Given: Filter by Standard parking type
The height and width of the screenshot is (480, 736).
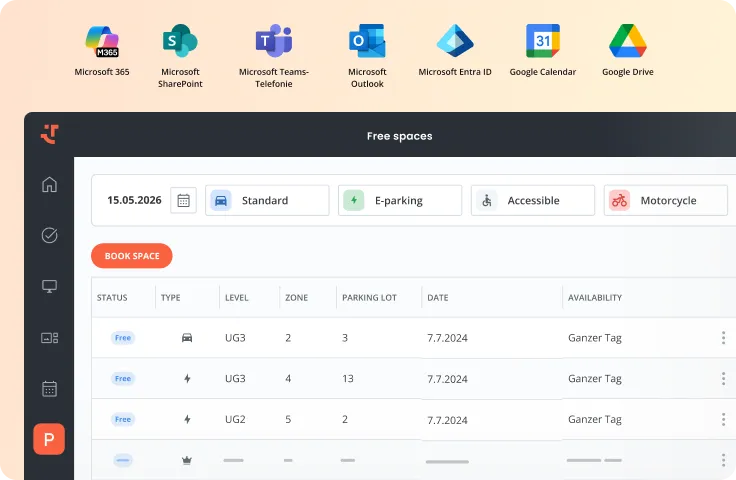Looking at the screenshot, I should tap(267, 200).
